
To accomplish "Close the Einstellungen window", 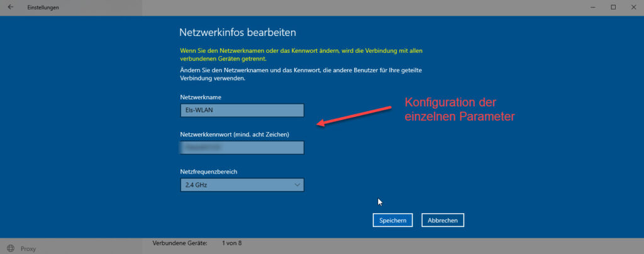I will [x=633, y=7].
